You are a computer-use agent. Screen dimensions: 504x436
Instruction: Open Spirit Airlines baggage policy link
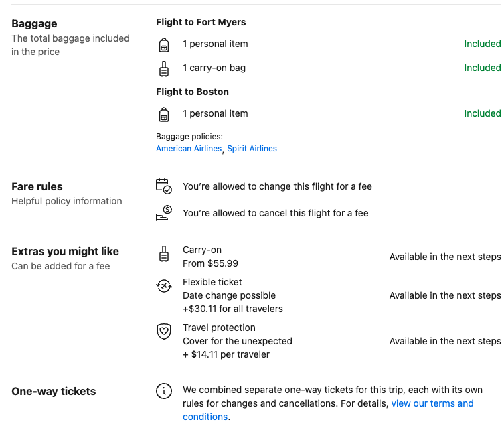click(x=252, y=149)
